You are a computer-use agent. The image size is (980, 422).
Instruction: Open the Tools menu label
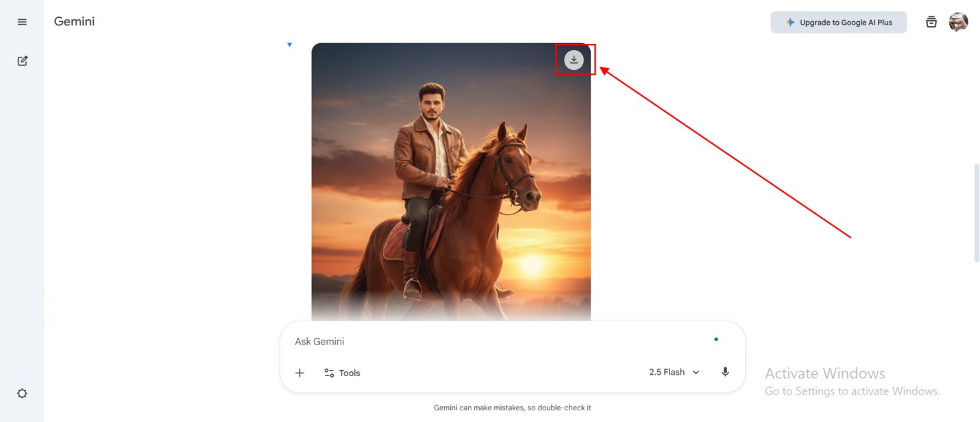pos(350,372)
